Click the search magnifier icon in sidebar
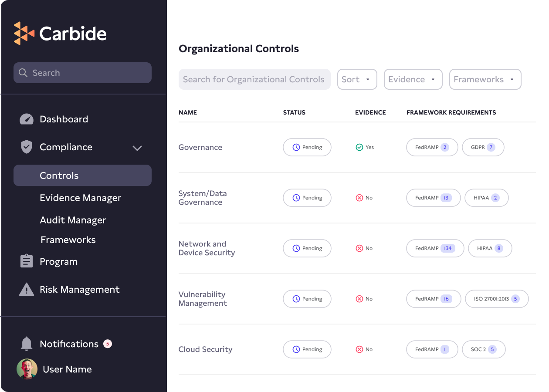The height and width of the screenshot is (392, 549). coord(23,73)
